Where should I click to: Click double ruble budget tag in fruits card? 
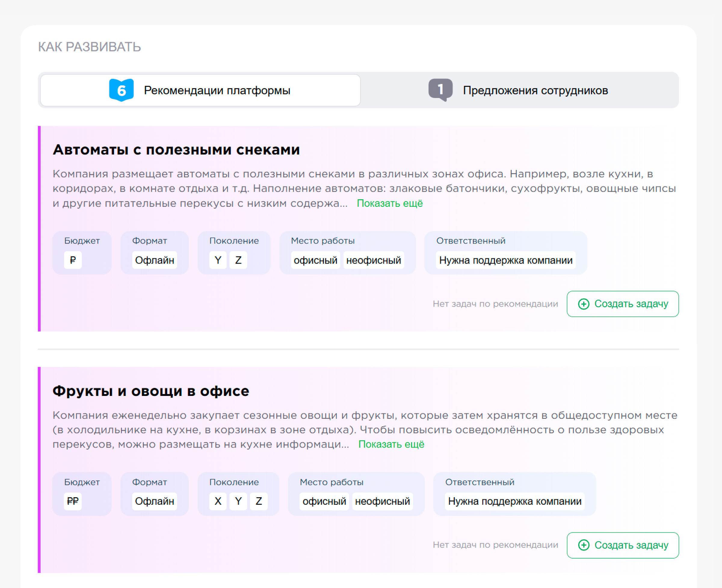pyautogui.click(x=73, y=501)
